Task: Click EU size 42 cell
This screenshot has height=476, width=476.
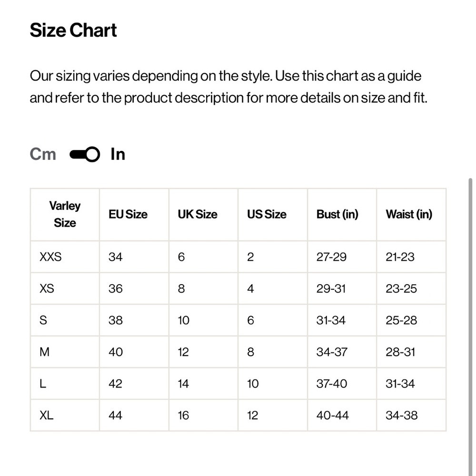Action: click(116, 384)
